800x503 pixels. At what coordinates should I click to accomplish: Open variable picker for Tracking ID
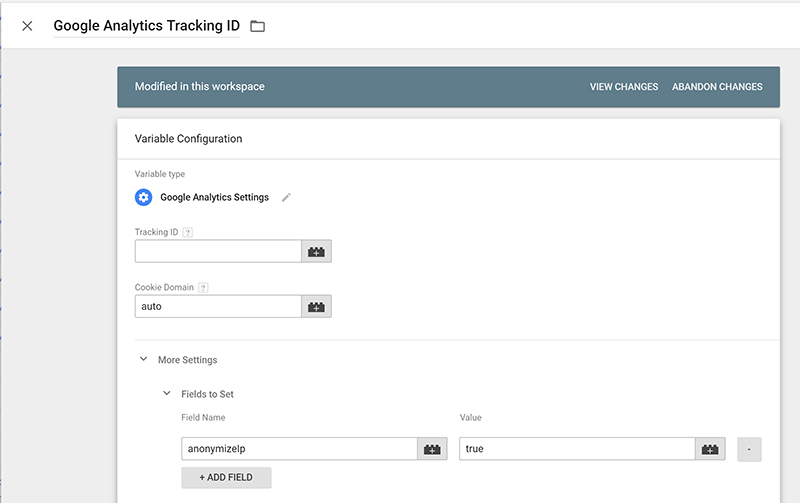316,252
